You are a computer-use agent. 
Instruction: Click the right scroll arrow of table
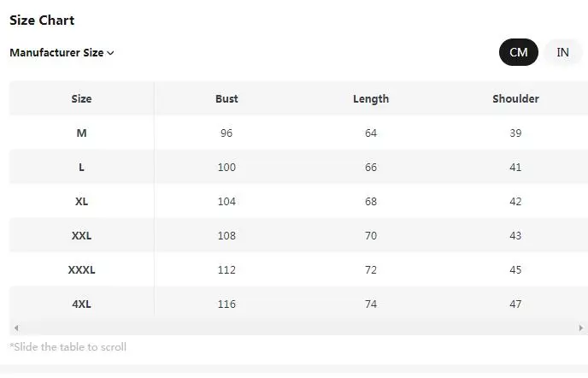point(582,328)
